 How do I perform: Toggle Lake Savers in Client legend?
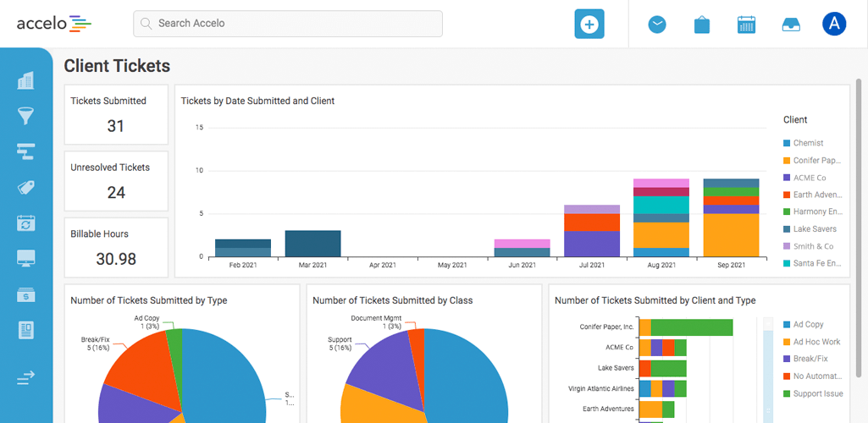(814, 229)
